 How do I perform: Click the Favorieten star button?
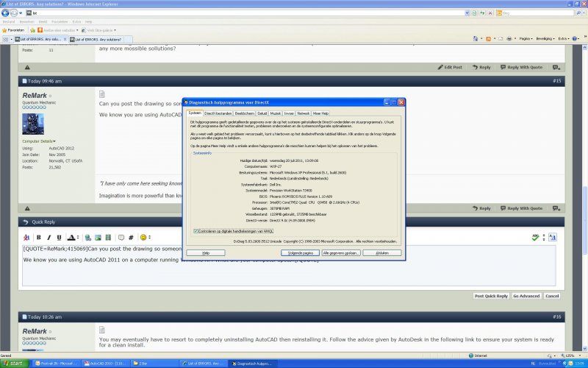pyautogui.click(x=13, y=30)
